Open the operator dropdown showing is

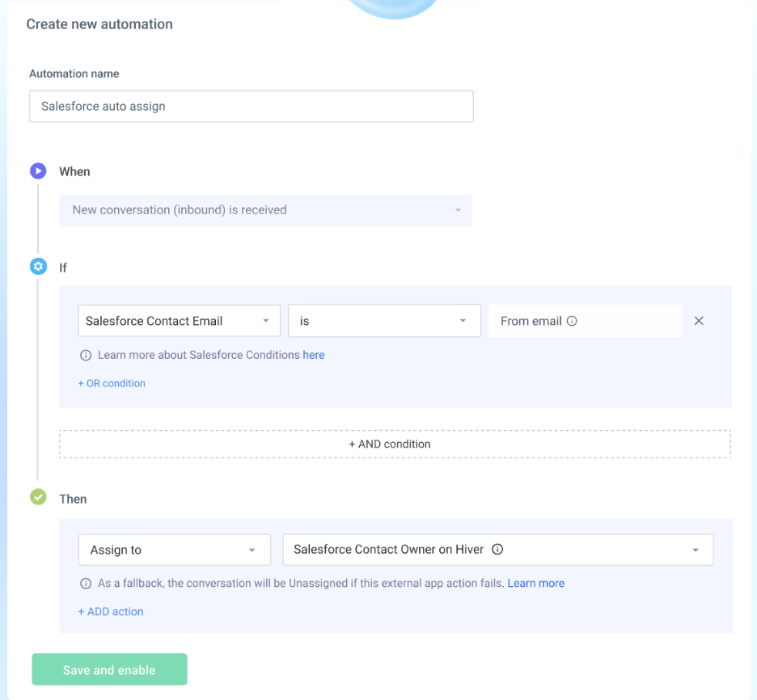(x=384, y=321)
